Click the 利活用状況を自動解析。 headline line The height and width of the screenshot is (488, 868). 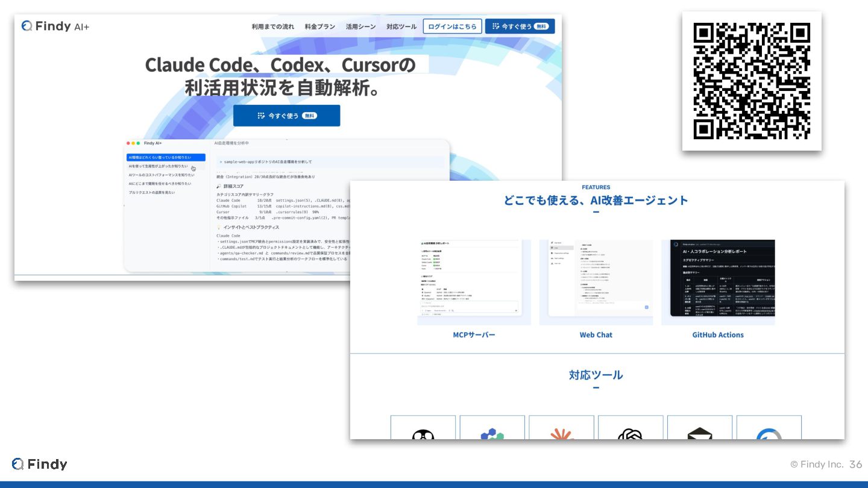click(x=283, y=88)
